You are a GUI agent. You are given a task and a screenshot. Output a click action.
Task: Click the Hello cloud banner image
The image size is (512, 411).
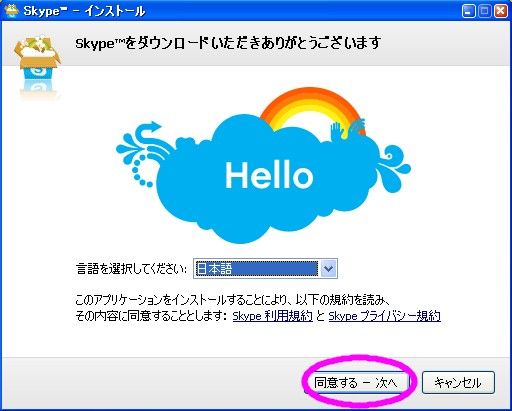point(263,166)
